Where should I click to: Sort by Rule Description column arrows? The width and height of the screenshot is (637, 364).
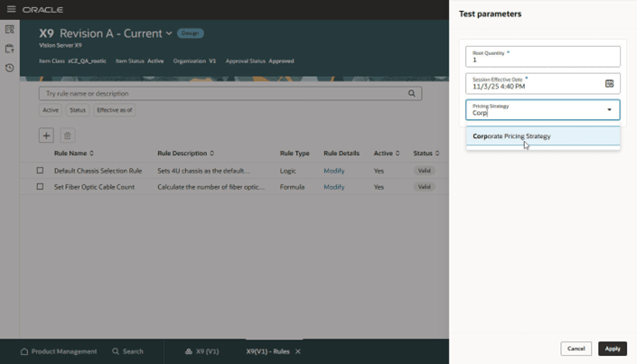[211, 154]
